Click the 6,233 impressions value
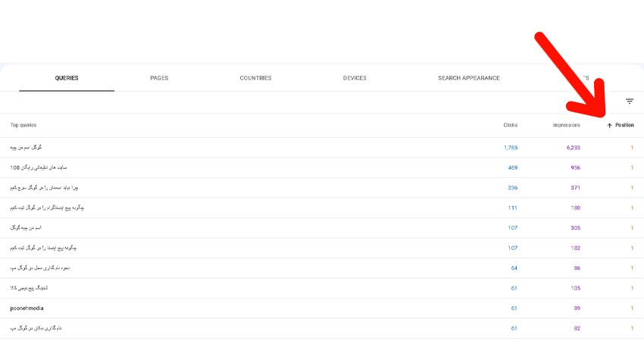Image resolution: width=644 pixels, height=341 pixels. click(574, 148)
